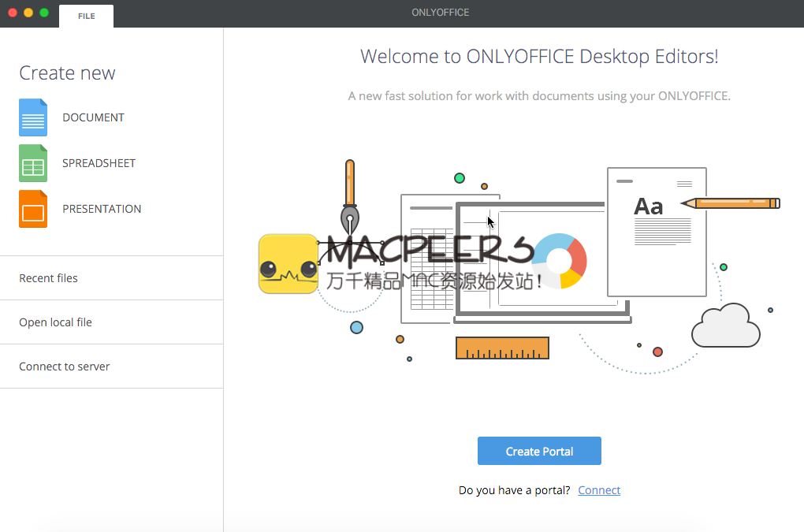Follow the Connect link
This screenshot has height=532, width=804.
pyautogui.click(x=599, y=490)
